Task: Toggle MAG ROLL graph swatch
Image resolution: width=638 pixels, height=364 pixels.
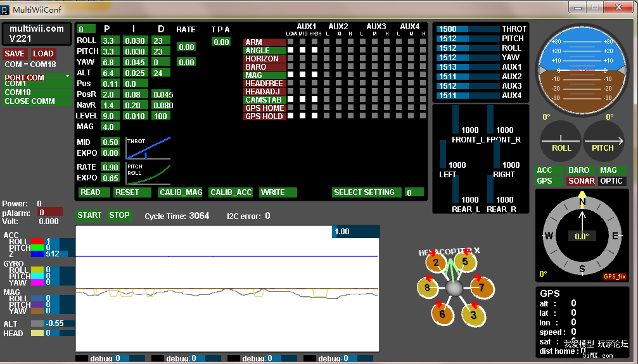Action: [x=37, y=298]
